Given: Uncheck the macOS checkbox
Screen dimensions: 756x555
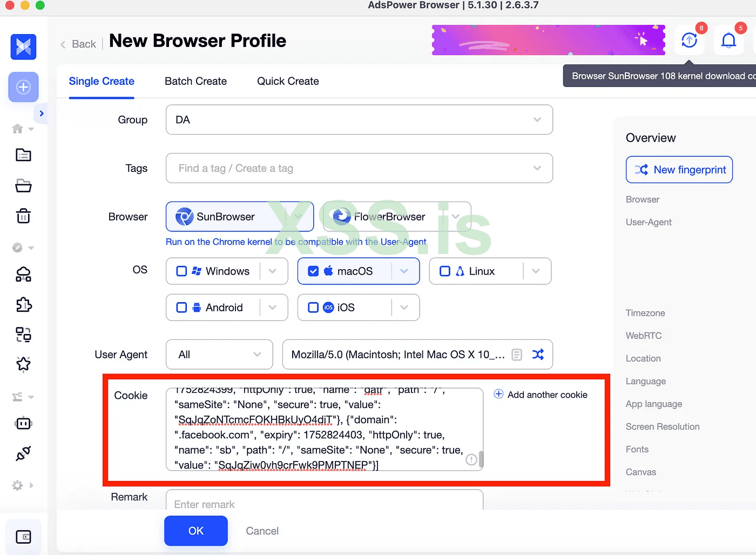Looking at the screenshot, I should tap(313, 271).
